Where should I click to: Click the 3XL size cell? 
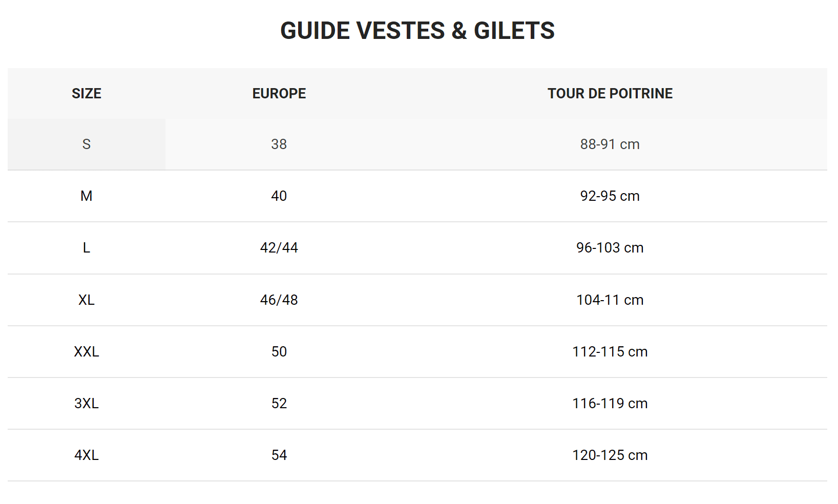pyautogui.click(x=87, y=404)
